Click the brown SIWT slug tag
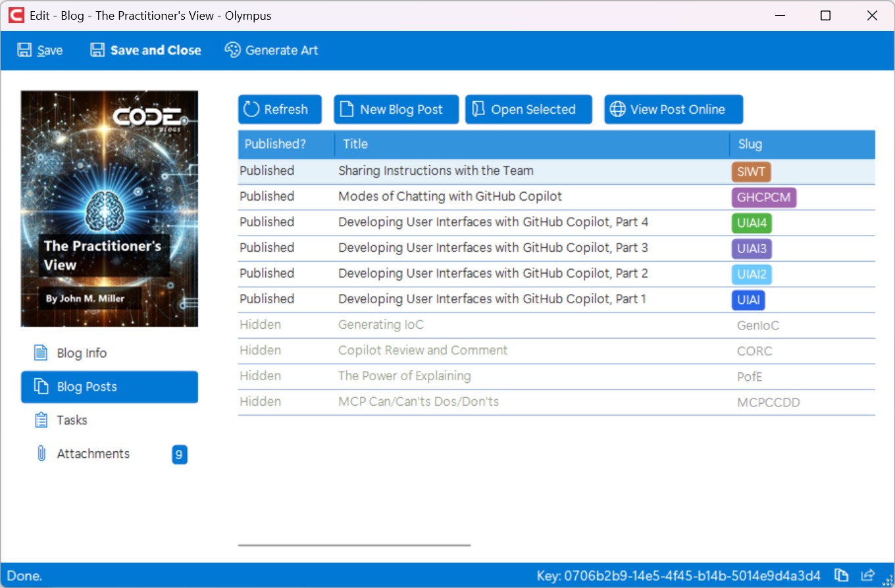Image resolution: width=895 pixels, height=588 pixels. tap(751, 172)
